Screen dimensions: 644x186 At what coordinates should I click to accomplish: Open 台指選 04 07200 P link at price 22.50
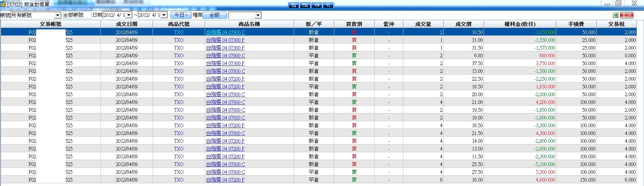point(225,79)
